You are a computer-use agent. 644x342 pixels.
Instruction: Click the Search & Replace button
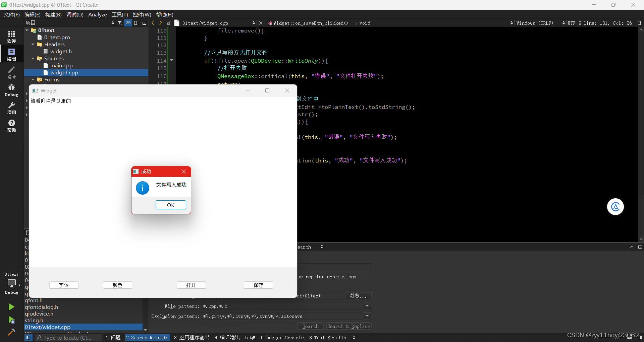click(348, 326)
